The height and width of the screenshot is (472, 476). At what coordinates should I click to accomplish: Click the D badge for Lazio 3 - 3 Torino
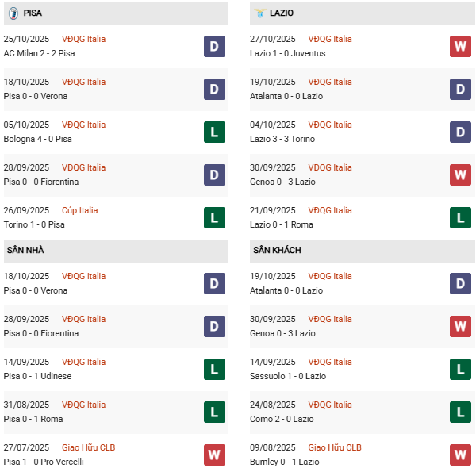[x=460, y=132]
